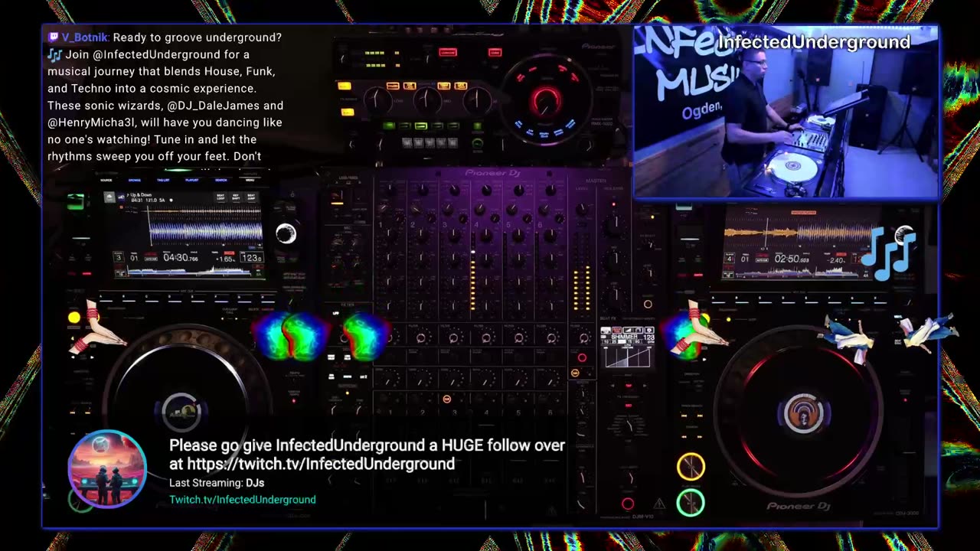Open the SOURCE tab on left deck screen

click(x=106, y=180)
